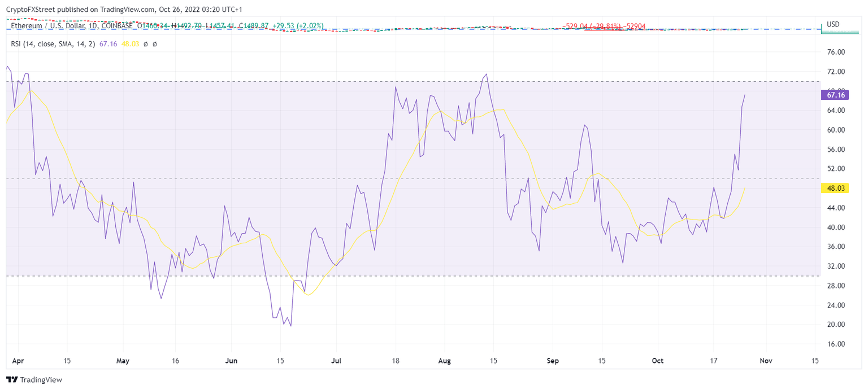Viewport: 868px width, 390px height.
Task: Click the Nov label on time axis
Action: (766, 361)
